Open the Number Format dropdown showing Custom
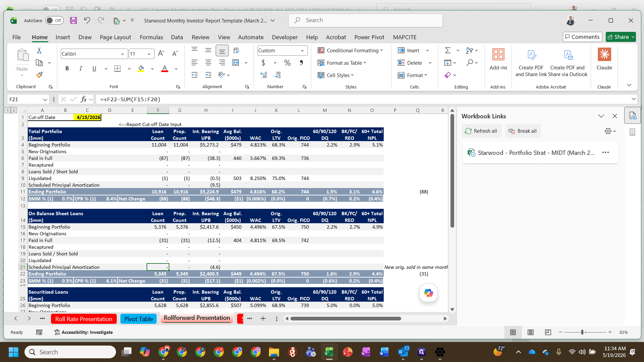Screen dimensions: 644x362 pyautogui.click(x=302, y=51)
